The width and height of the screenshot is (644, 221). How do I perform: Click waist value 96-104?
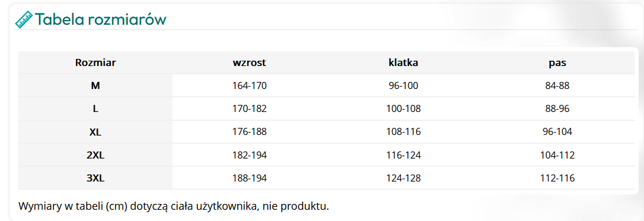click(x=557, y=132)
